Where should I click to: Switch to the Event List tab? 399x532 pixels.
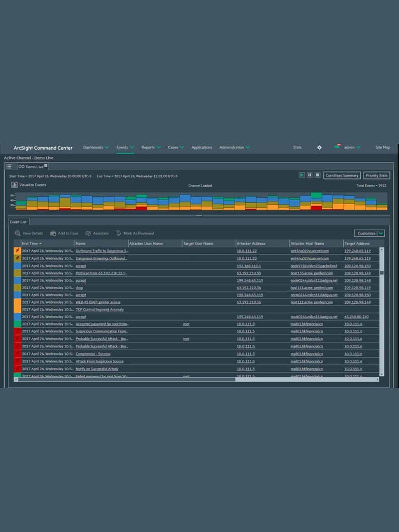[18, 222]
